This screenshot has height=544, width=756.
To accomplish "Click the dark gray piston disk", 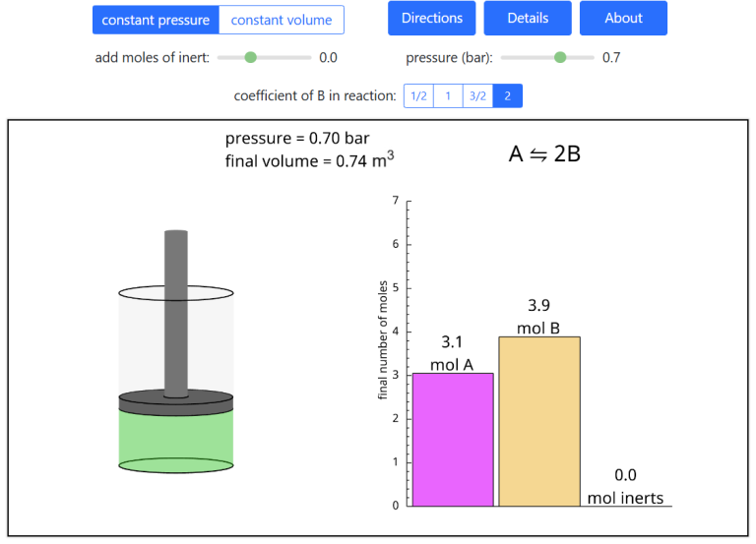I will click(176, 400).
